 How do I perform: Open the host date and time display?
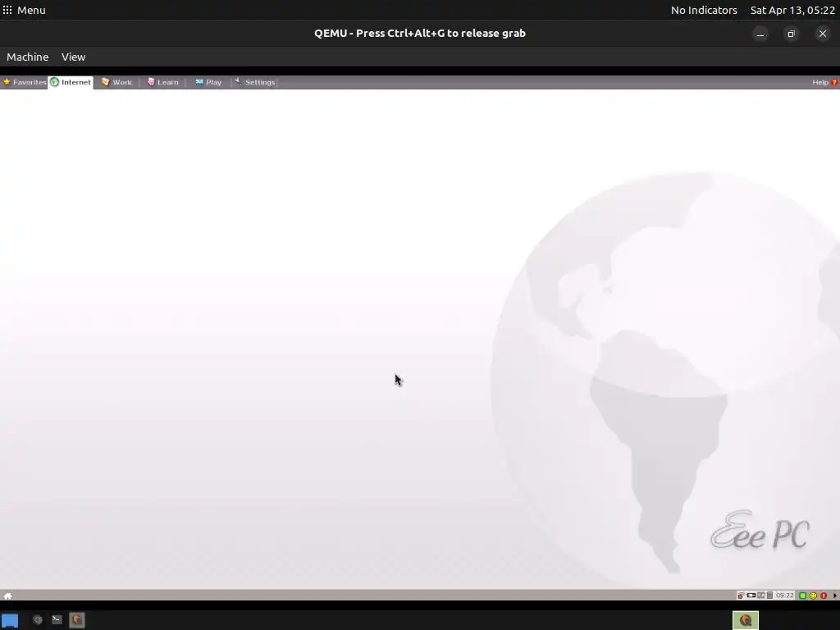coord(792,10)
